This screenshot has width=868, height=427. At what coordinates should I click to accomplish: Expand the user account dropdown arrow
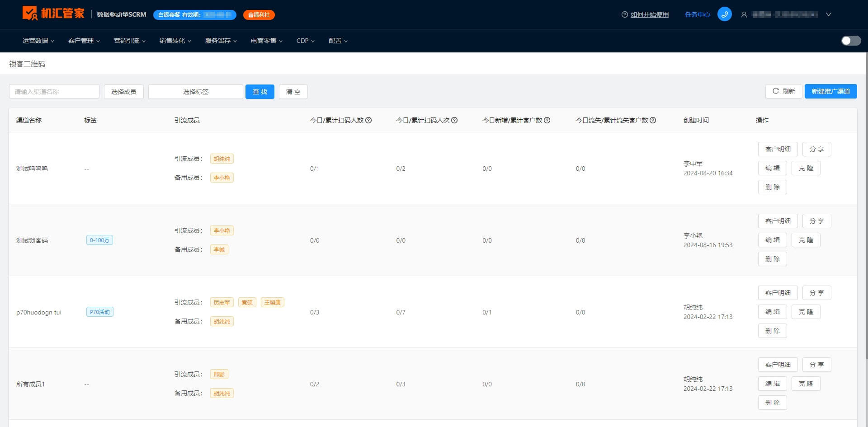tap(829, 14)
